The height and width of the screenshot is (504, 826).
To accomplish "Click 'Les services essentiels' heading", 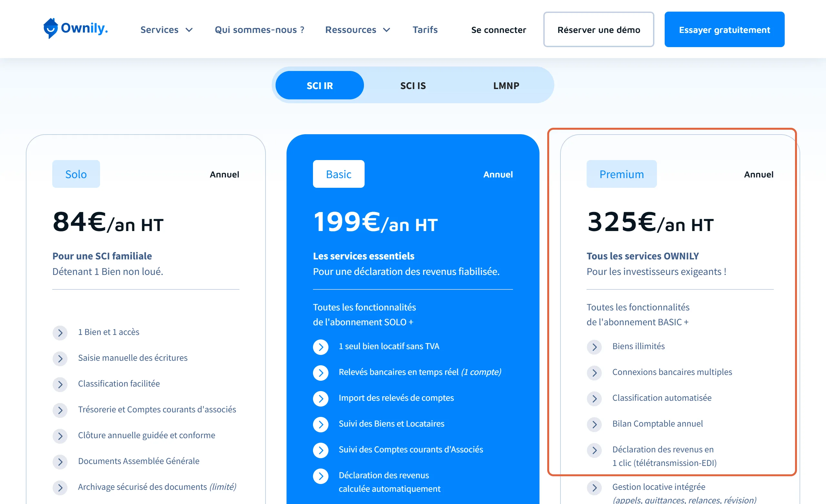I will [x=363, y=256].
